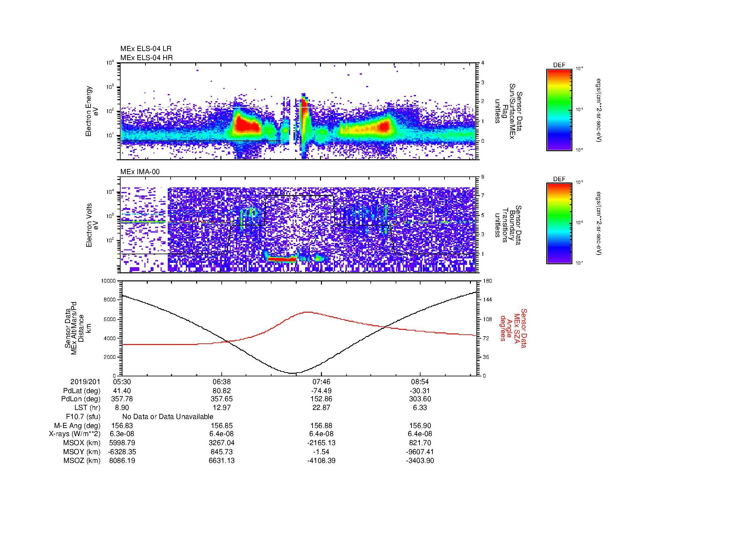Click the 'Electron Volts eV' axis label
The image size is (756, 534).
pyautogui.click(x=92, y=225)
